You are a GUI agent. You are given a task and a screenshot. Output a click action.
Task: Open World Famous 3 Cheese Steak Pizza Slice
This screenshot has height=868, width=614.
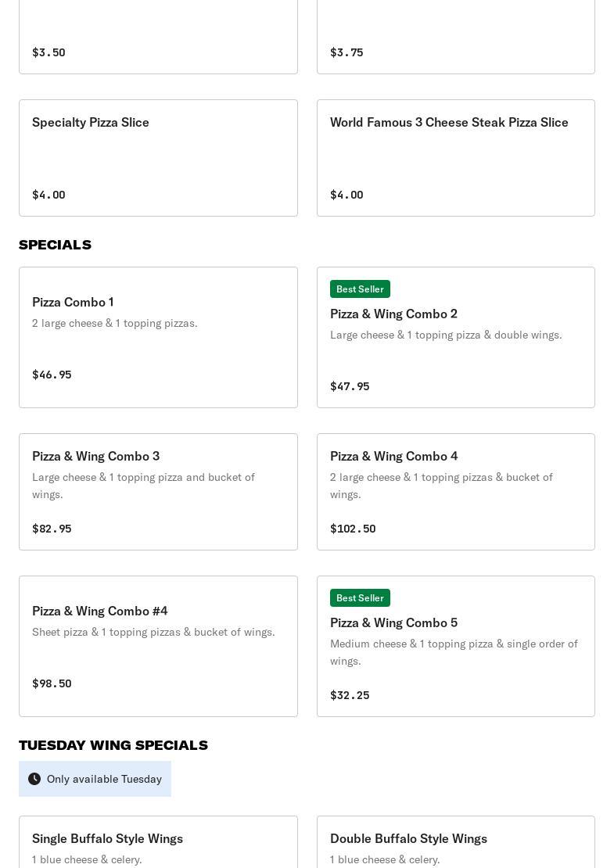449,122
